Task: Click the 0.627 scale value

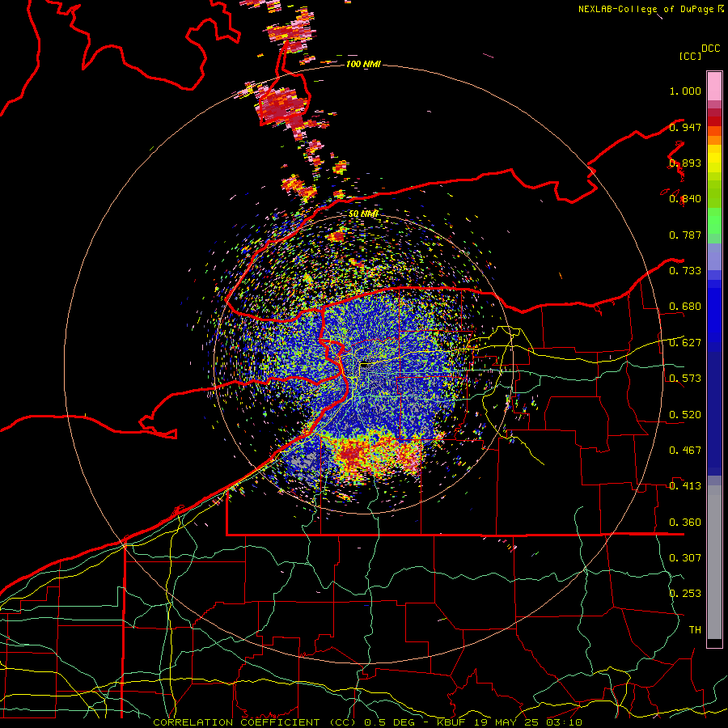Action: (685, 343)
